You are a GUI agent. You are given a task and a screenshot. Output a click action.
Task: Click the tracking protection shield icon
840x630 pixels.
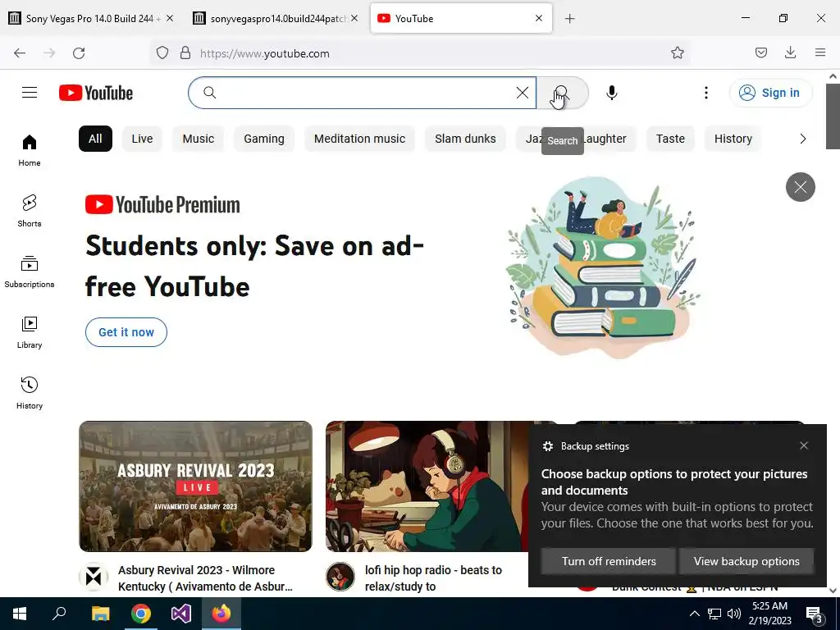tap(162, 52)
